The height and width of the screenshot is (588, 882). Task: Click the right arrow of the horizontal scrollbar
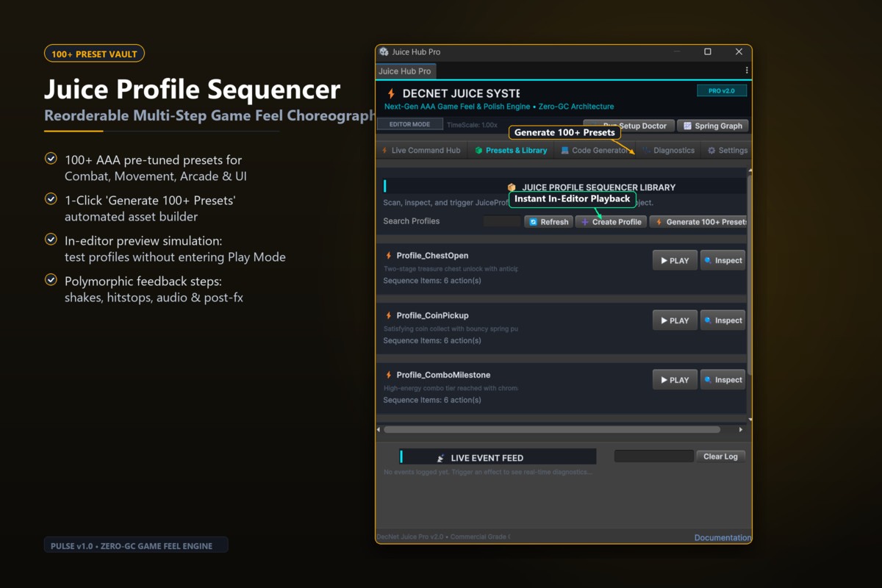tap(741, 429)
